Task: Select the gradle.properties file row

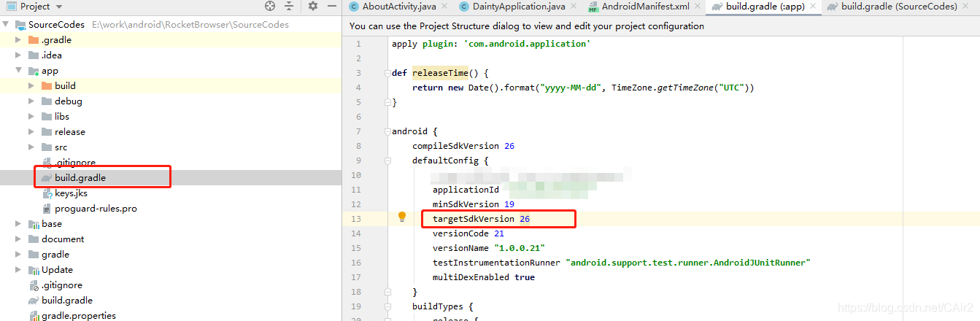Action: 171,316
